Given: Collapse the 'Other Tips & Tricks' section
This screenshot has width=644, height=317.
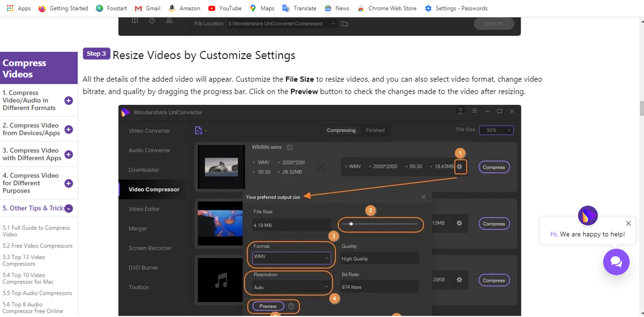Looking at the screenshot, I should 69,208.
